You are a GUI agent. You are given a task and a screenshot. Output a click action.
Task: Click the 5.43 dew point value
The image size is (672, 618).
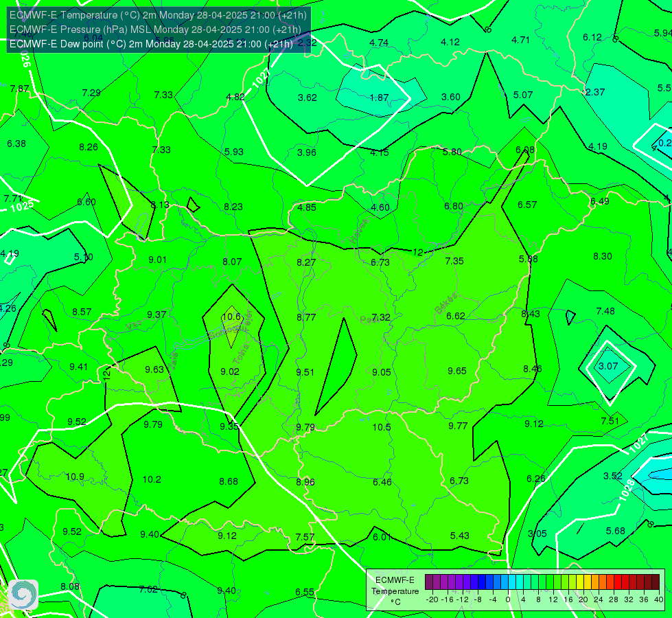click(459, 536)
